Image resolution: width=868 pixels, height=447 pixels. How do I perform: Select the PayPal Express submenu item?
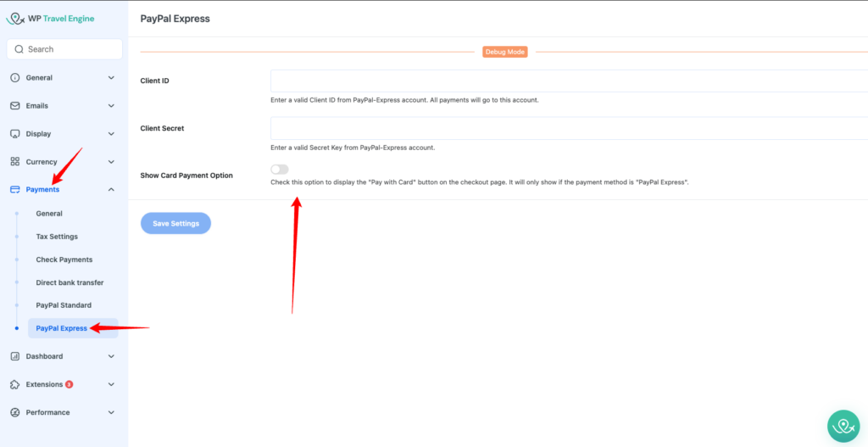73,328
